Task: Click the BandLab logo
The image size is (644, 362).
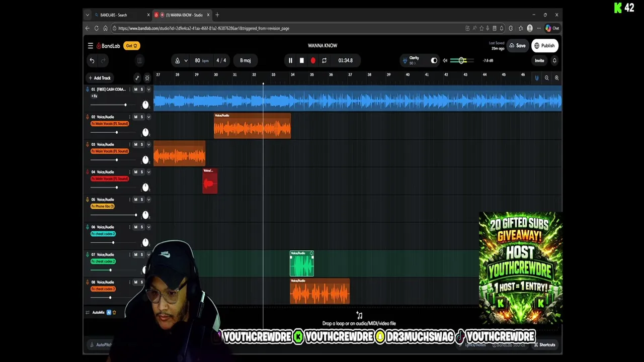Action: point(108,46)
